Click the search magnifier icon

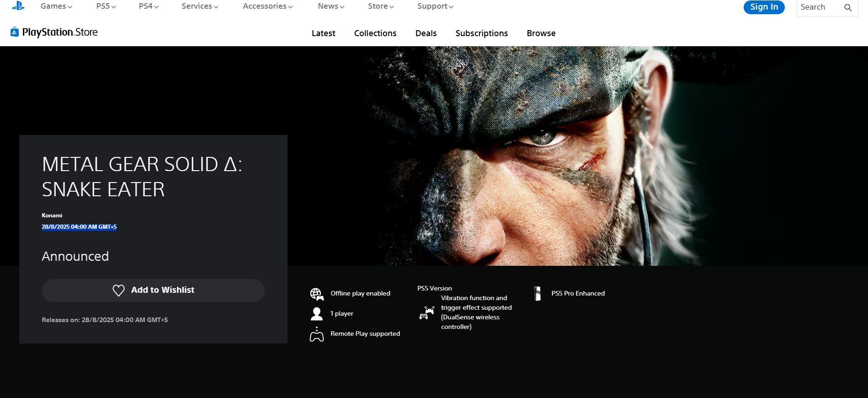848,7
